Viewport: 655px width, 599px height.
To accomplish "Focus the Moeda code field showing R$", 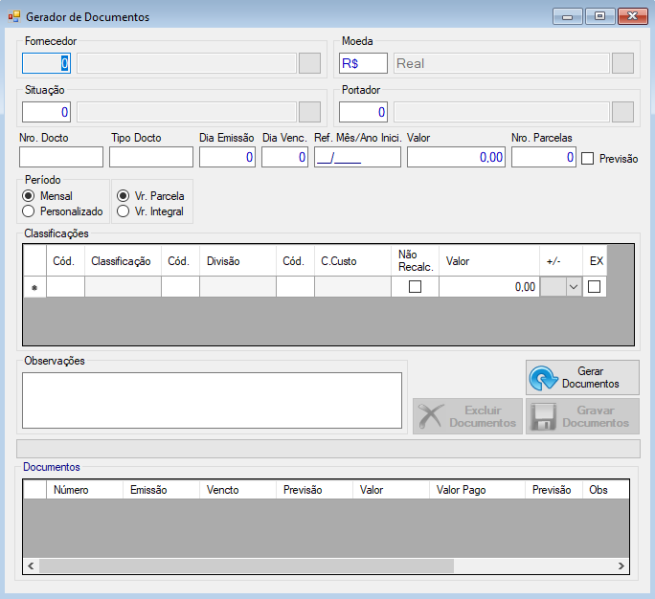I will tap(363, 63).
